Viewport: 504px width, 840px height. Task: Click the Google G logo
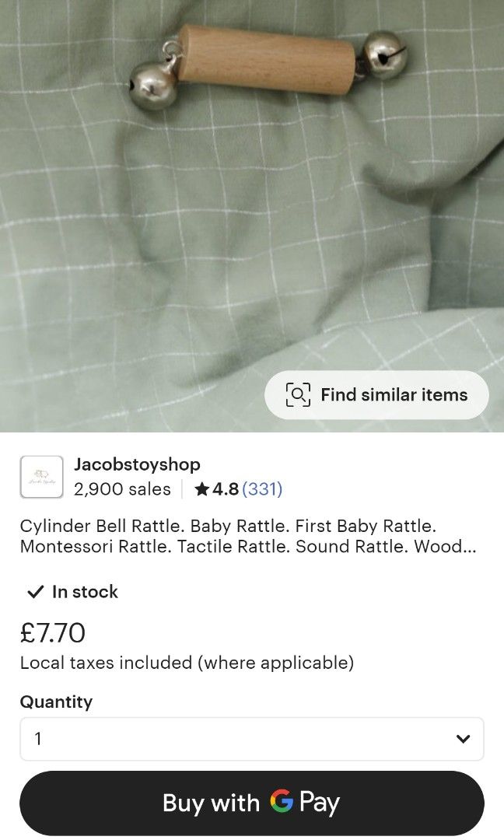(x=282, y=802)
